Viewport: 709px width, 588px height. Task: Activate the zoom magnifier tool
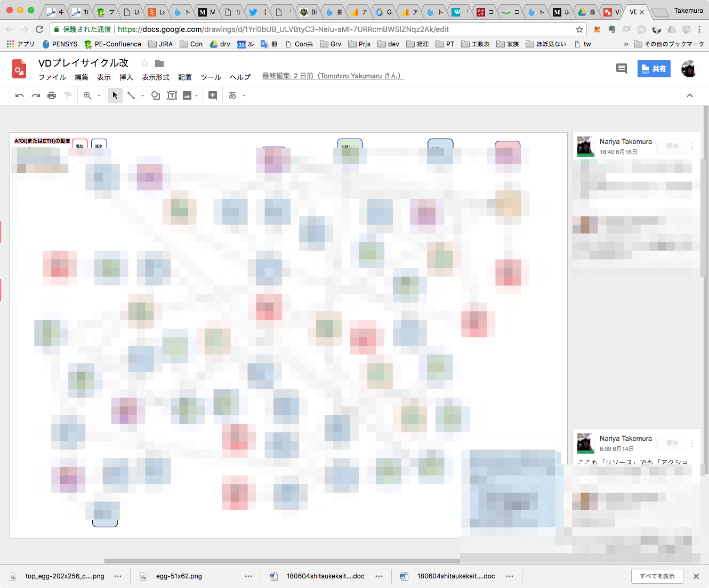[87, 95]
